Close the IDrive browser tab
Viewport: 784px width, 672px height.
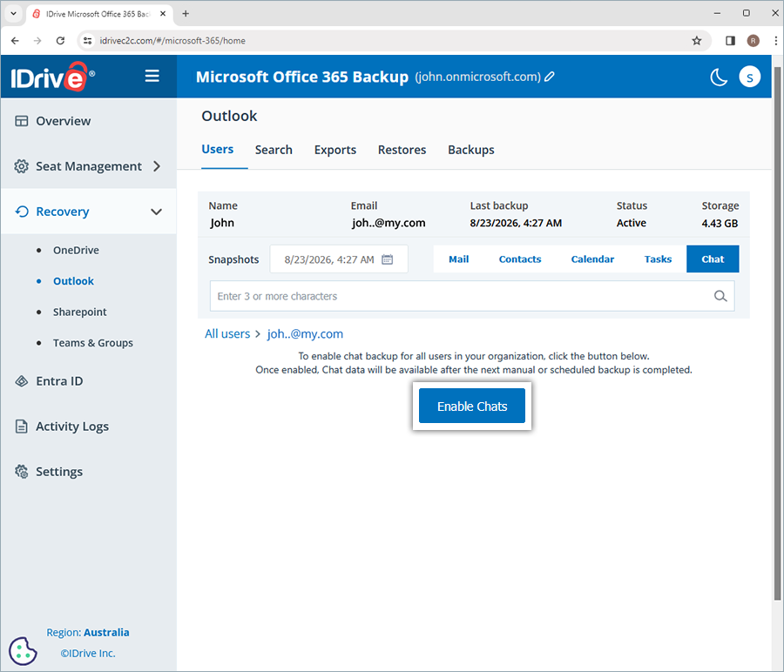coord(163,13)
